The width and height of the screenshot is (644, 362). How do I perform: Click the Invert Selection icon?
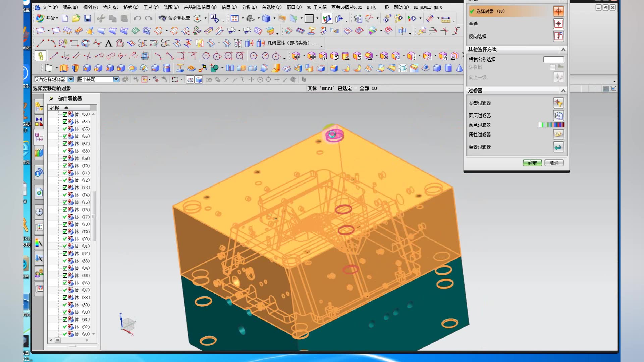pyautogui.click(x=558, y=36)
